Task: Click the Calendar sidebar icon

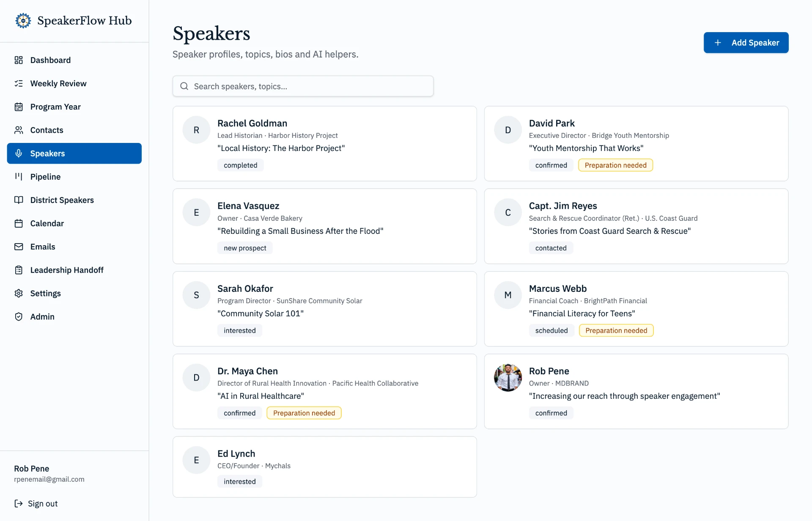Action: click(x=19, y=223)
